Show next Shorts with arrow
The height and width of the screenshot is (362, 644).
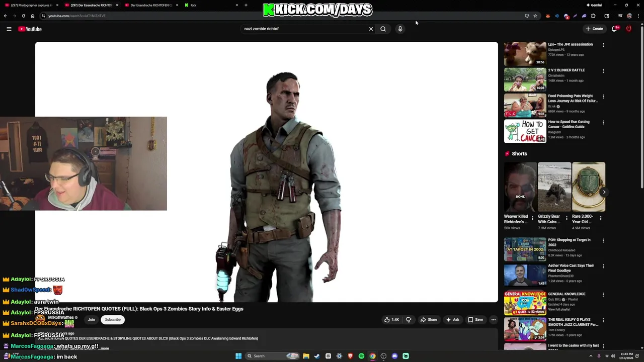(x=604, y=192)
